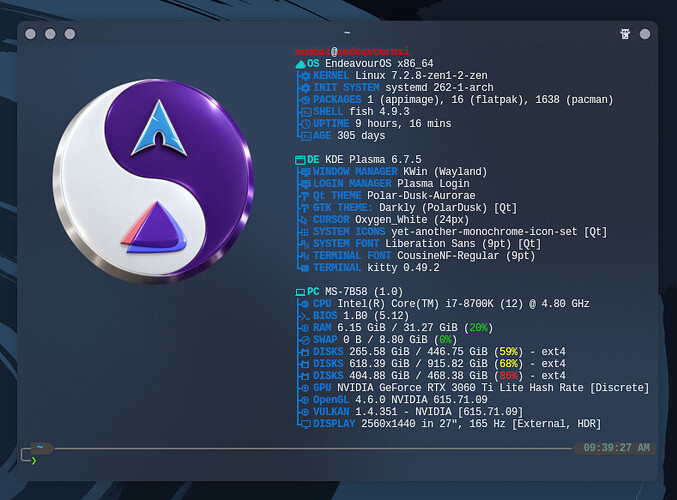
Task: Click the round button right of the pin
Action: [645, 34]
